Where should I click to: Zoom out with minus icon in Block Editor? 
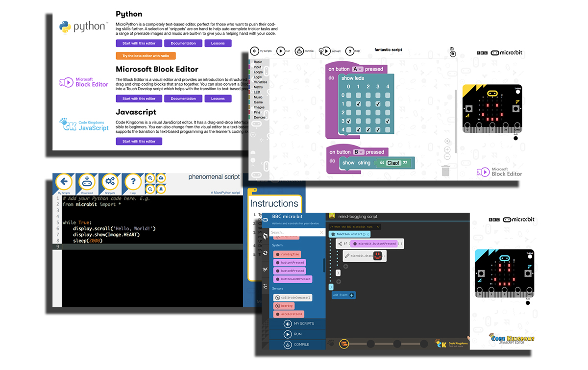click(x=447, y=156)
